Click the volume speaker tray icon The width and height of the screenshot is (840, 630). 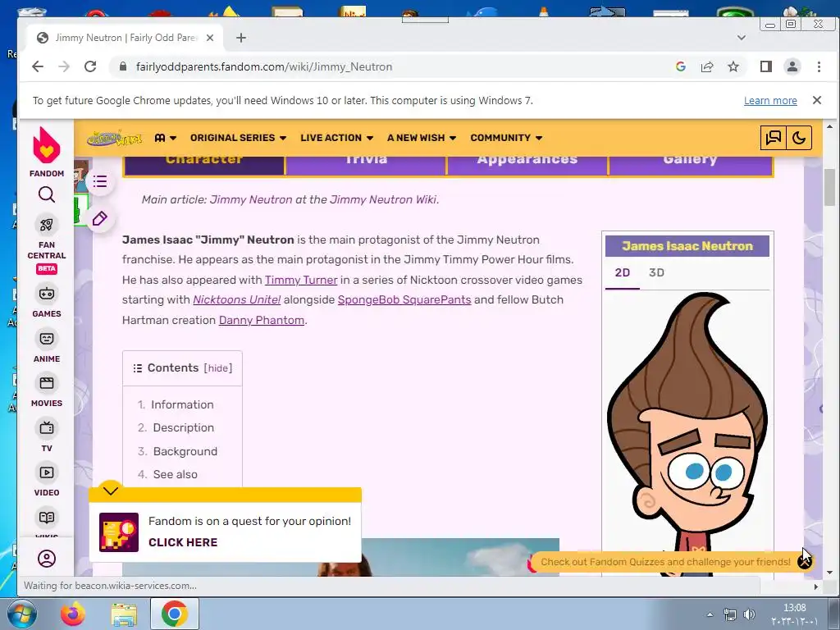749,614
